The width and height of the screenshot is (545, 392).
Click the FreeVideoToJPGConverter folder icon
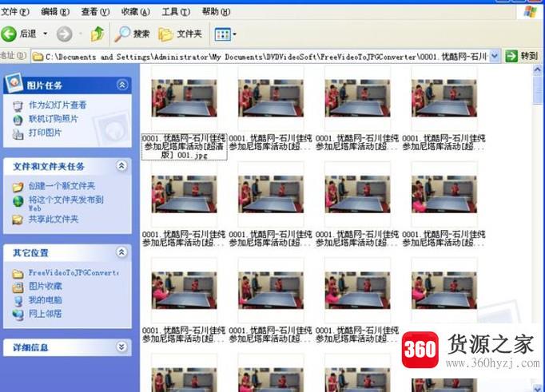(18, 274)
